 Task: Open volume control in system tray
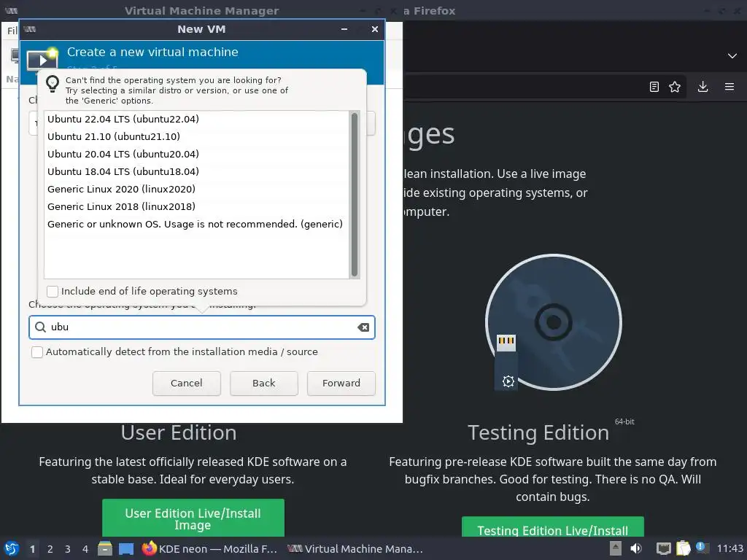636,549
